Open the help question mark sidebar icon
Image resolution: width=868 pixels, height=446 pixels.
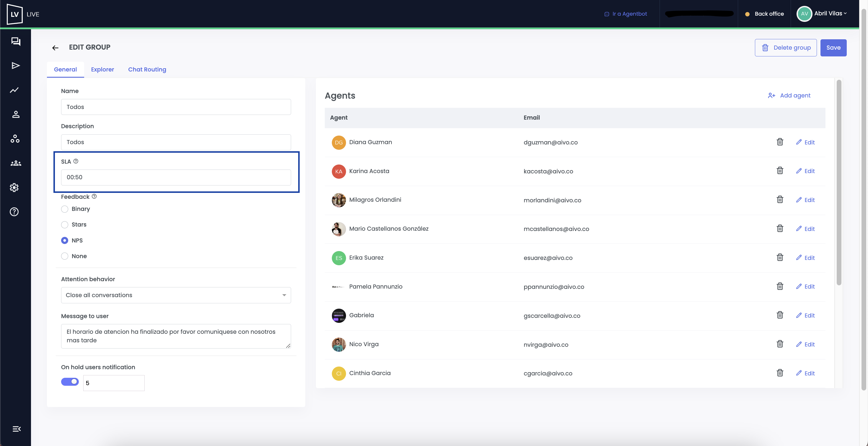pyautogui.click(x=14, y=212)
